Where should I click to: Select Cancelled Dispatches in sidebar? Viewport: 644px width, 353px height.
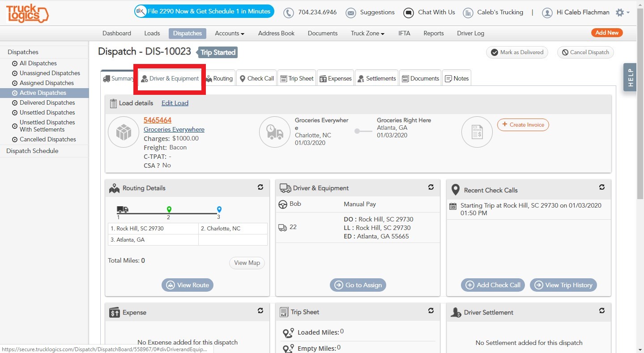tap(47, 140)
